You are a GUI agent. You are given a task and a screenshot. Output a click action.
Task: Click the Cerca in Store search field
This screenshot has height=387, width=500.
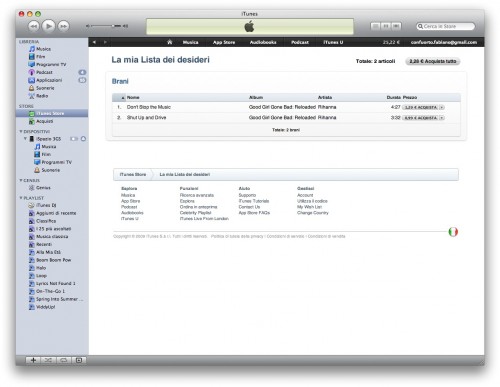point(446,26)
